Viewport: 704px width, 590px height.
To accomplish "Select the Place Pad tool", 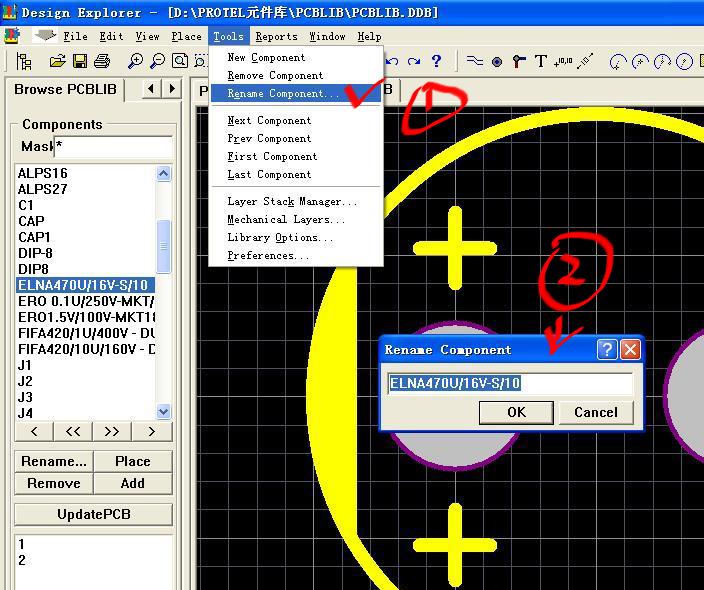I will (497, 62).
